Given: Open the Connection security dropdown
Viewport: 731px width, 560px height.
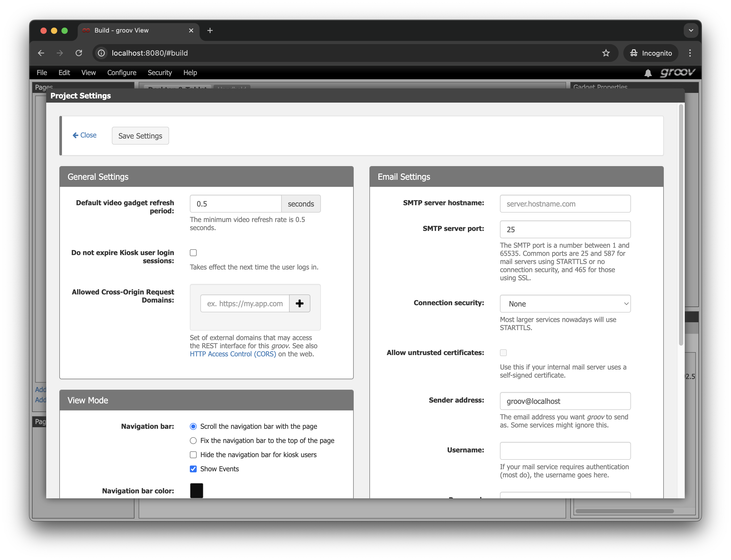Looking at the screenshot, I should (x=565, y=304).
